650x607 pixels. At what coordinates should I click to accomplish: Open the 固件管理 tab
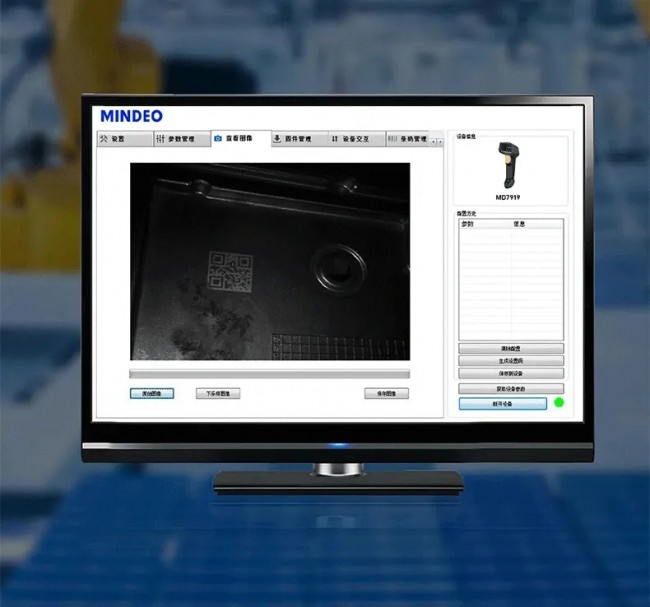click(x=300, y=139)
